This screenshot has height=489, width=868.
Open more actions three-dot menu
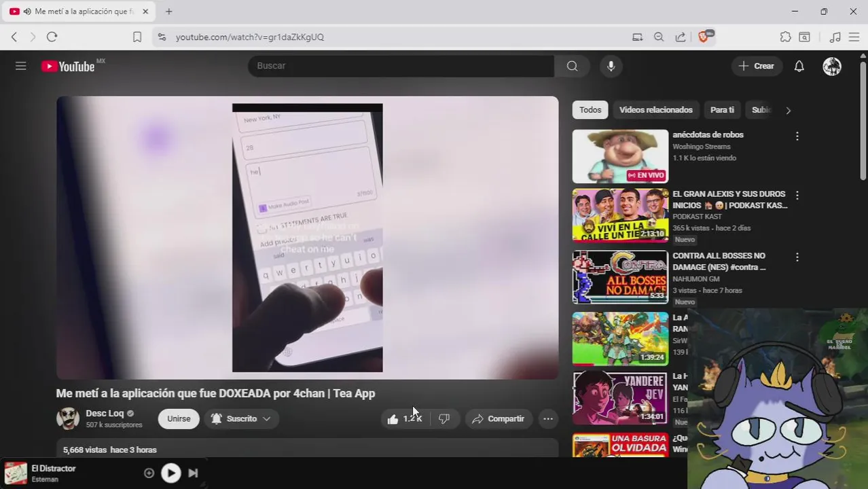[548, 418]
